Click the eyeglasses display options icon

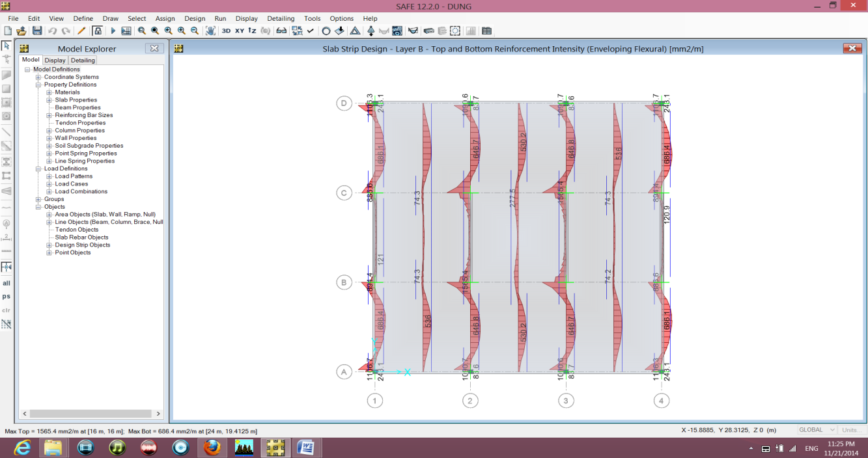(281, 31)
